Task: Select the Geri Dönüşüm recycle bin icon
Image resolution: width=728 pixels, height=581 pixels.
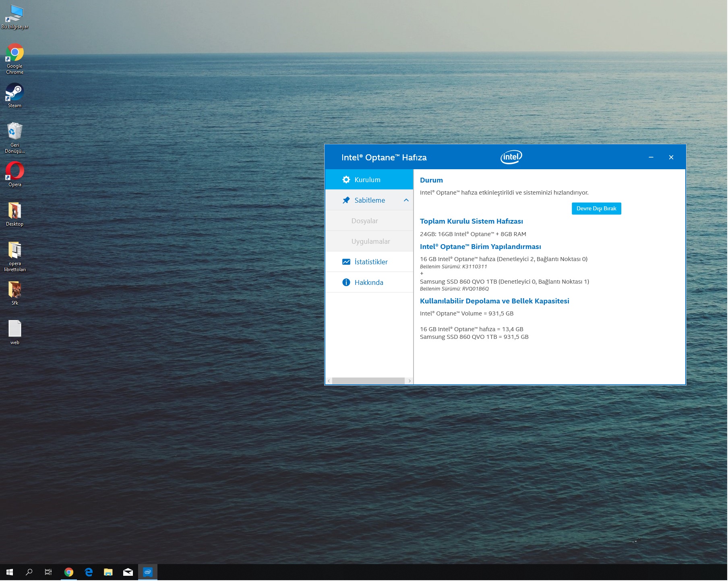Action: click(x=15, y=138)
